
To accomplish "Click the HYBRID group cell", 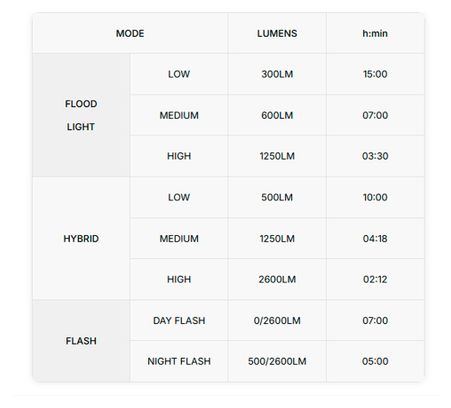I will 81,238.
